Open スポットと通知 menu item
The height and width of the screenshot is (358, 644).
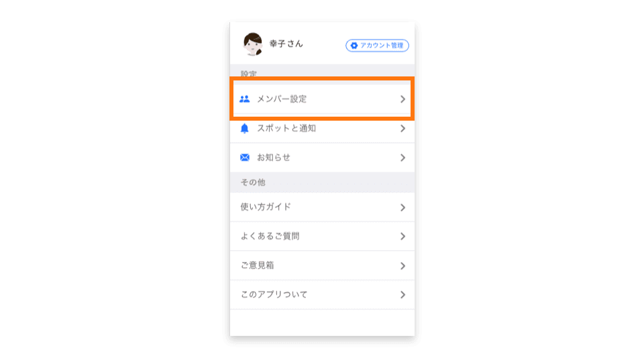[323, 129]
